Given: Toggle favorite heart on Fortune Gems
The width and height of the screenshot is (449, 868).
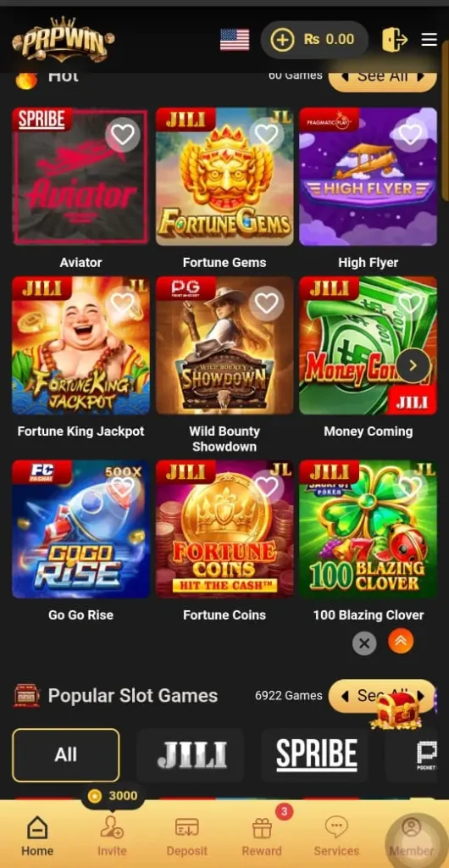Looking at the screenshot, I should [x=267, y=135].
